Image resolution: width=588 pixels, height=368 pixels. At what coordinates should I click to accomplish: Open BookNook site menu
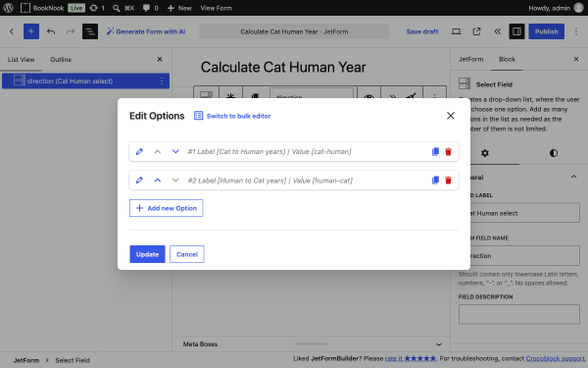pos(42,8)
